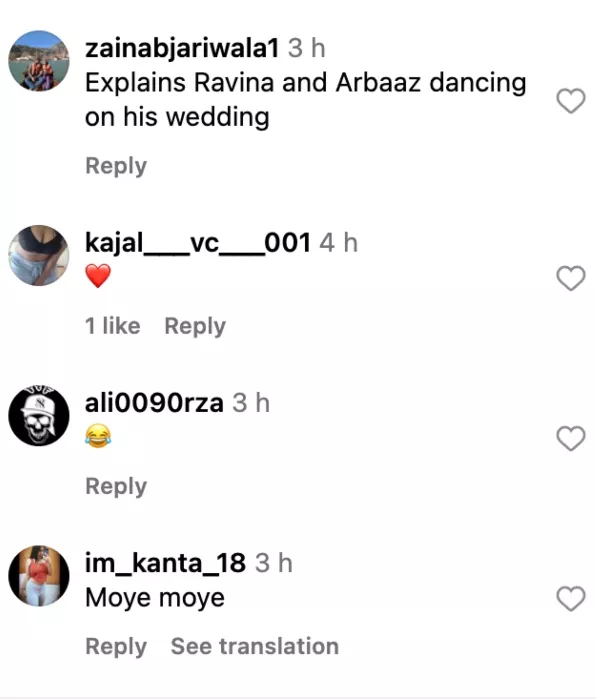Reply to kajal___vc___001's heart comment
Viewport: 596px width, 700px height.
pyautogui.click(x=195, y=326)
